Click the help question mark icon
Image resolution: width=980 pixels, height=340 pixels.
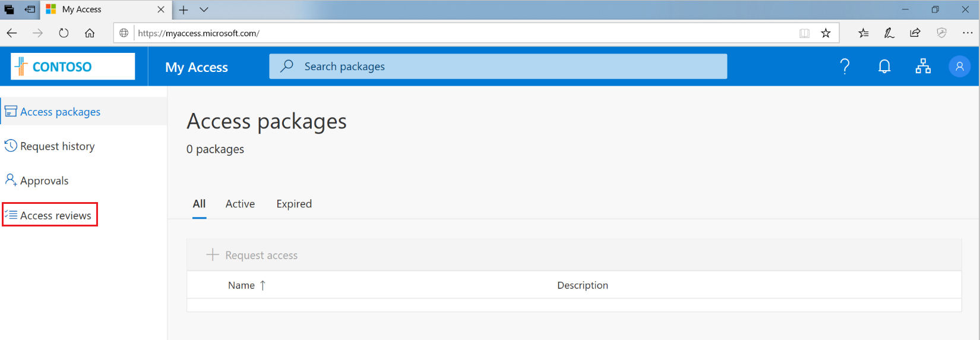click(845, 67)
